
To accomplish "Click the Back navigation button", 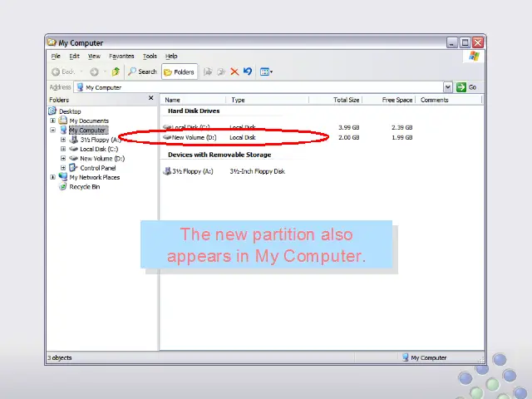I will pyautogui.click(x=63, y=72).
